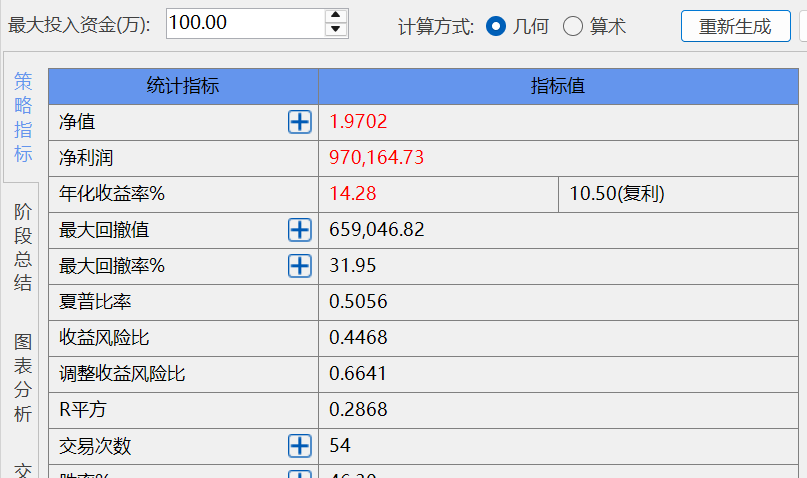This screenshot has height=478, width=807.
Task: Select the 10.50(复利) cell
Action: pos(617,194)
